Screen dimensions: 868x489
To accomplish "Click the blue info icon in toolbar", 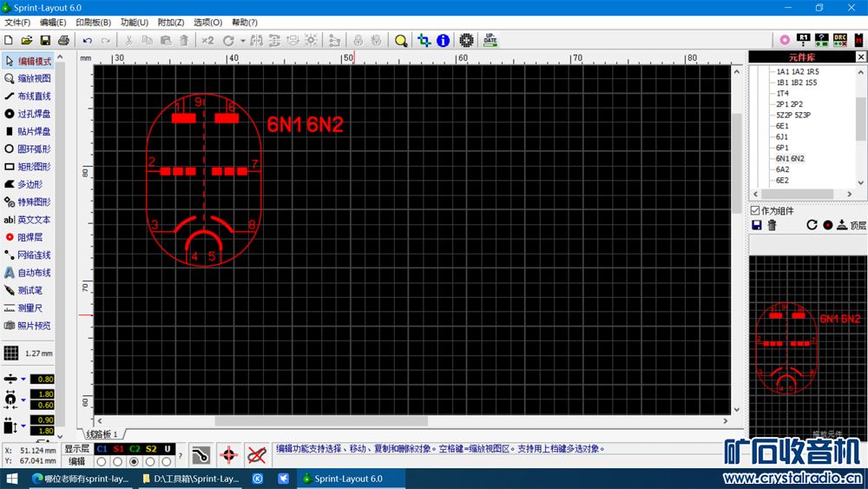I will pos(443,41).
